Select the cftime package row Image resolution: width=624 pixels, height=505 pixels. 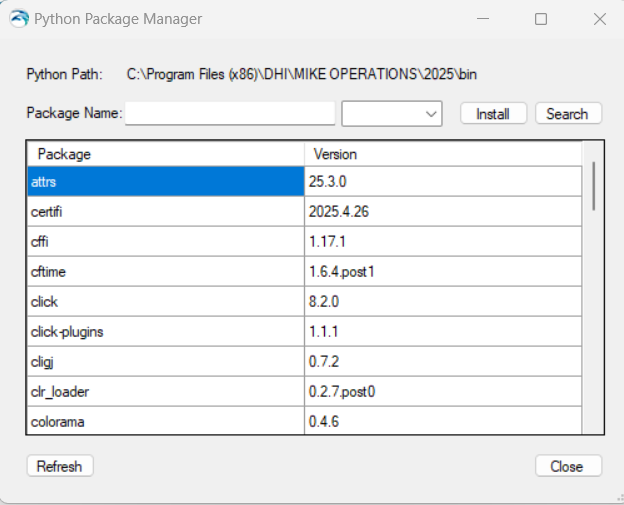pos(166,271)
